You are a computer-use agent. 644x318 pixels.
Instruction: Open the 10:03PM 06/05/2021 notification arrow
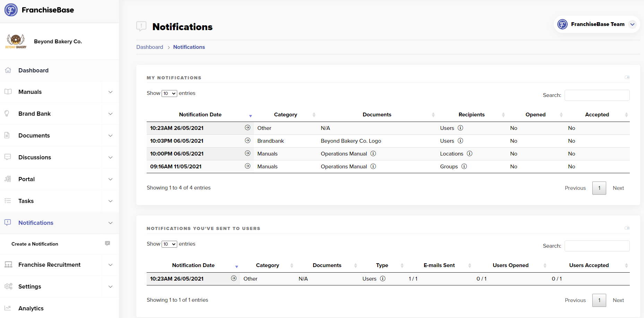(x=248, y=140)
